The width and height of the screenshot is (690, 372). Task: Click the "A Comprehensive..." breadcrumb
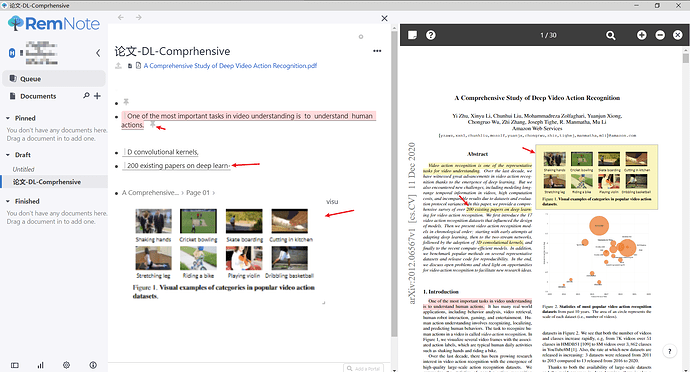[150, 192]
